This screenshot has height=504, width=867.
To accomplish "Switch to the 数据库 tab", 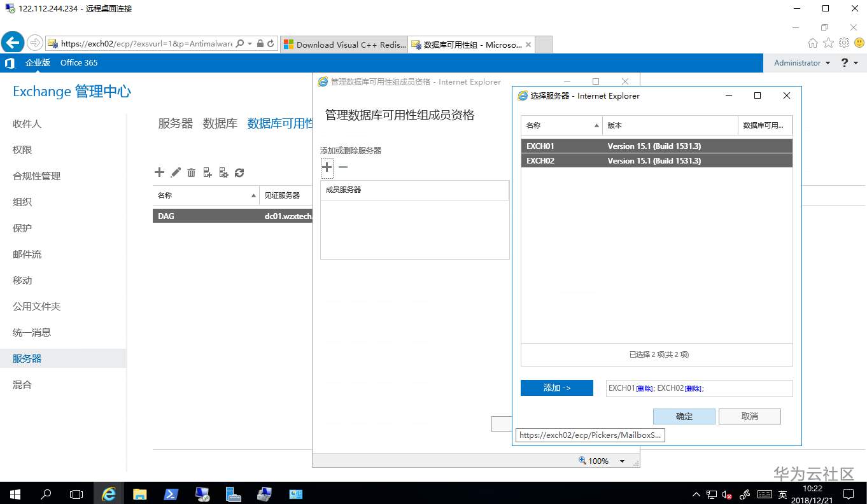I will coord(220,123).
